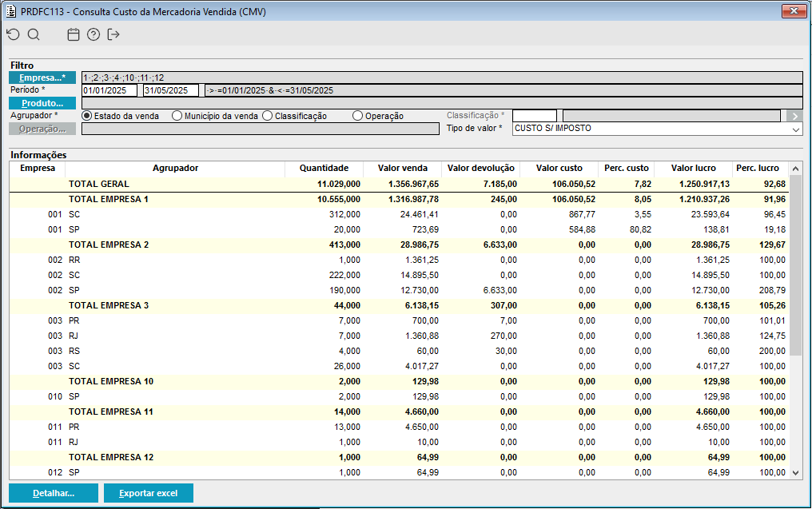
Task: Choose the Classificação radio option
Action: tap(267, 116)
